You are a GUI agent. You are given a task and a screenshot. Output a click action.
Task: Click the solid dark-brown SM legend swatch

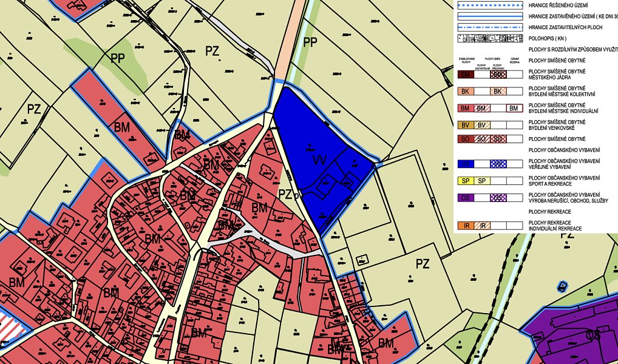(x=466, y=75)
